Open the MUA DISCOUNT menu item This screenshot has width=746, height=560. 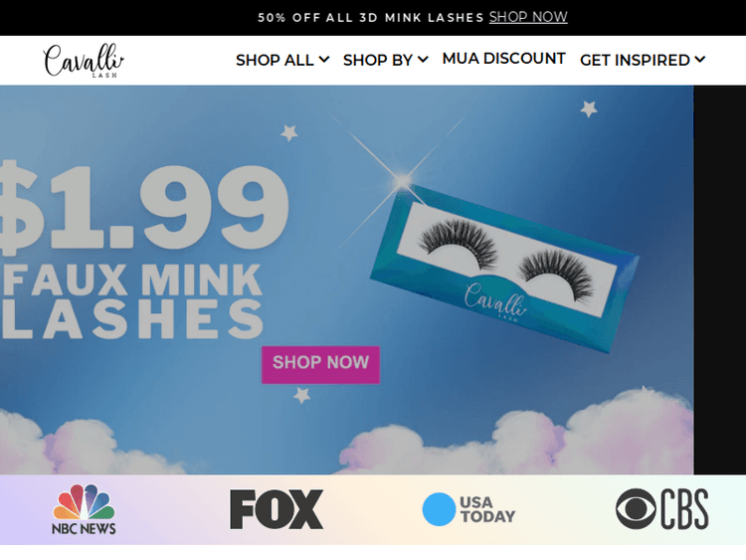tap(504, 59)
